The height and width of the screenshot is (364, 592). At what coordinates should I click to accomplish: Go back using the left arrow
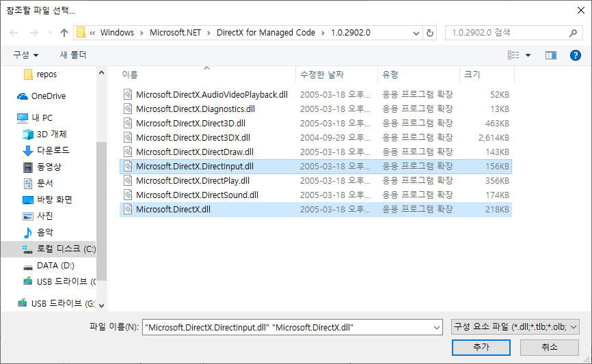[14, 33]
